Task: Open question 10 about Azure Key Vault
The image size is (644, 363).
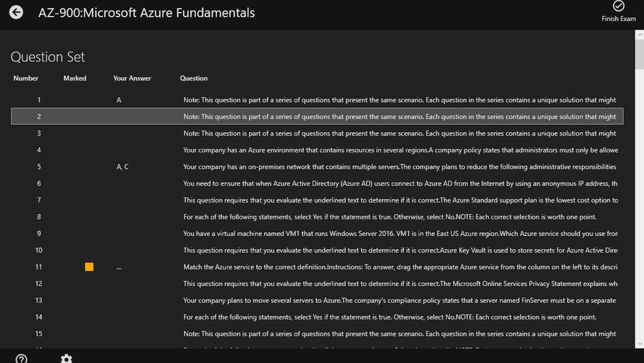Action: point(400,250)
